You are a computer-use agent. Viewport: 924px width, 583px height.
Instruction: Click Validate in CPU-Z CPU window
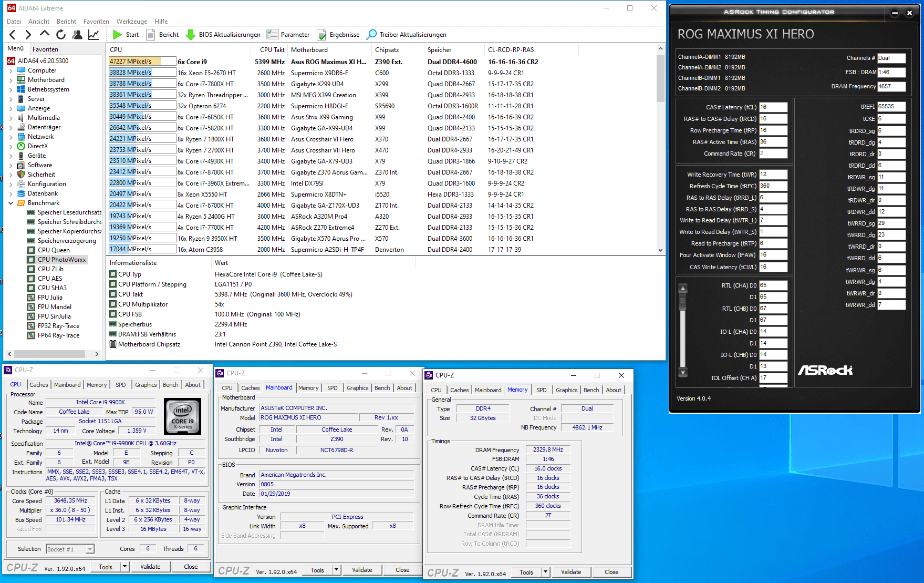tap(150, 567)
